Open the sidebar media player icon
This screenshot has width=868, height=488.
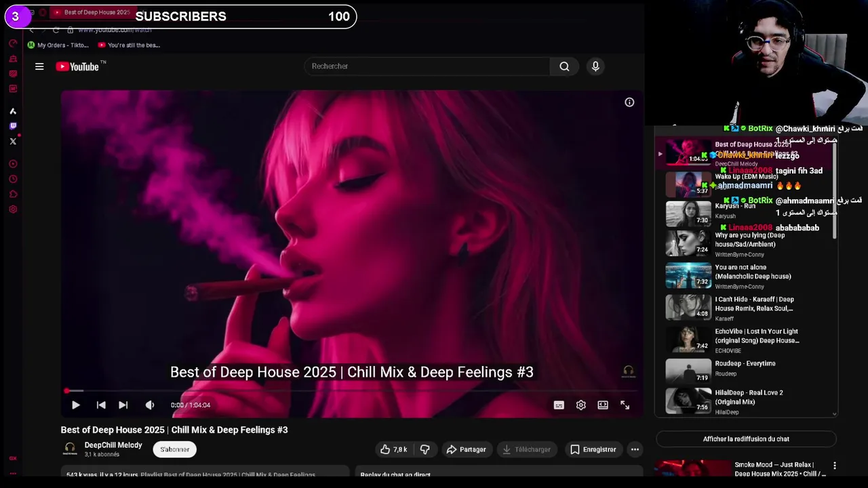pyautogui.click(x=13, y=164)
